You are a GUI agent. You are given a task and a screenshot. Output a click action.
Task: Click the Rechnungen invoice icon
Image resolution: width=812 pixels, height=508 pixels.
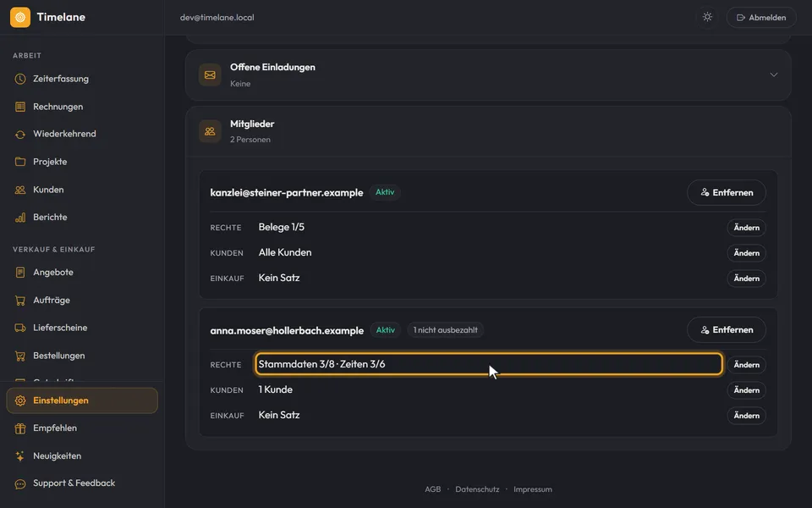[x=20, y=107]
